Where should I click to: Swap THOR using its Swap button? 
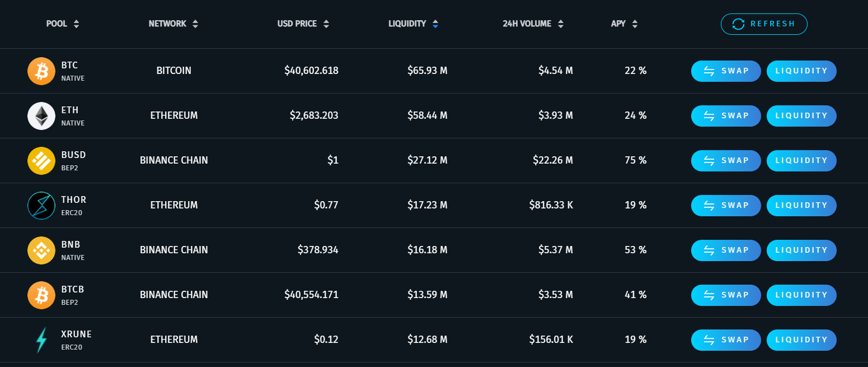(726, 206)
